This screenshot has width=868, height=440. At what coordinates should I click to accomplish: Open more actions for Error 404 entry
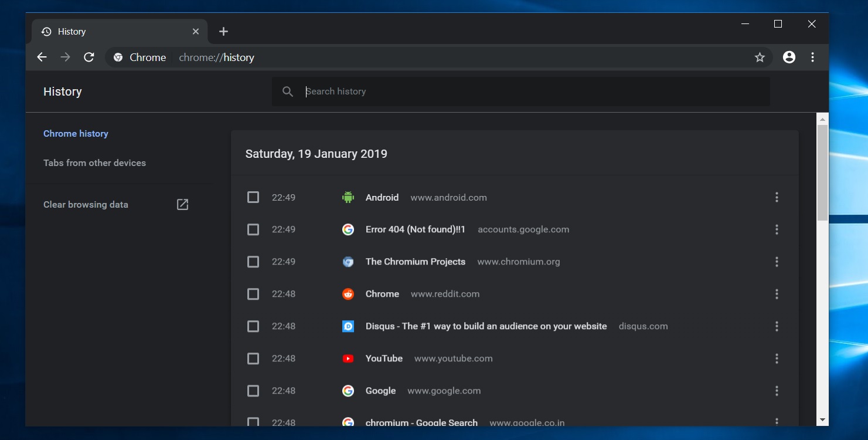[x=777, y=229]
